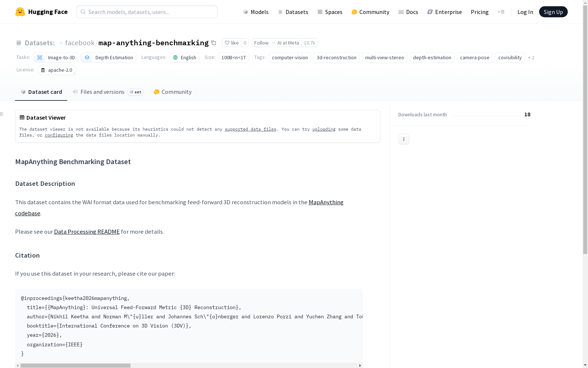588x368 pixels.
Task: Switch to Files and versions tab
Action: (x=108, y=92)
